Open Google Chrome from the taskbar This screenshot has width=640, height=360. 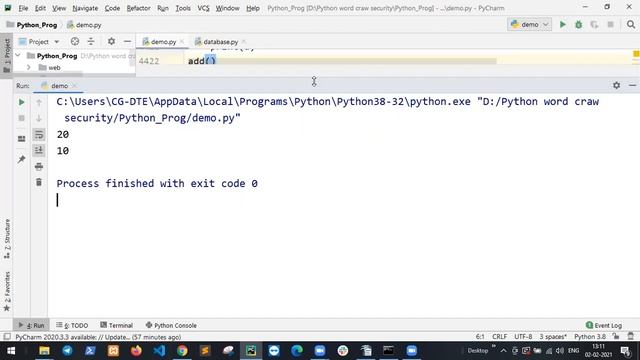pos(182,351)
